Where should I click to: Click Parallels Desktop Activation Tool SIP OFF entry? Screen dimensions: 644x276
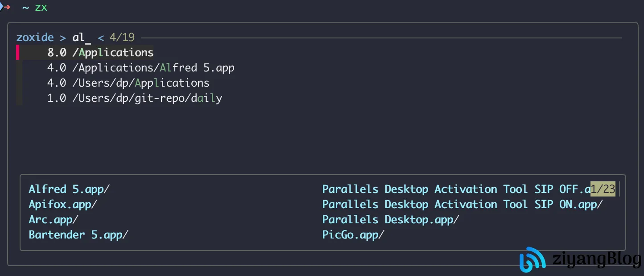(x=456, y=189)
